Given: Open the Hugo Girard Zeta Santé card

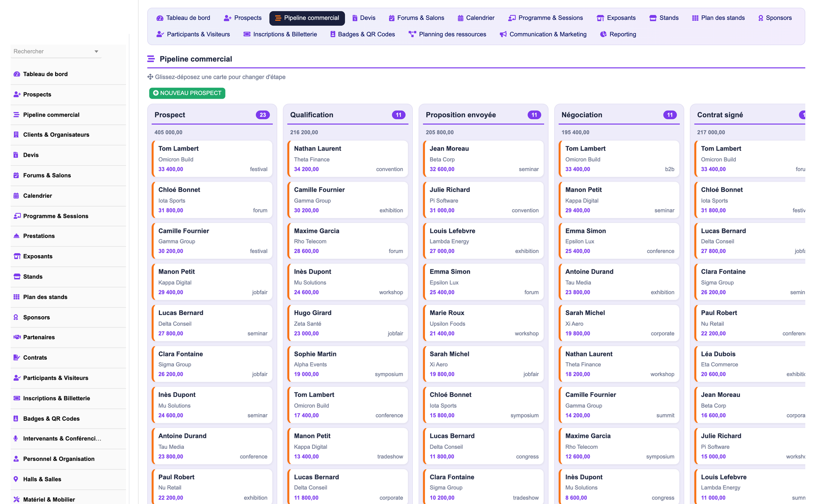Looking at the screenshot, I should [348, 323].
